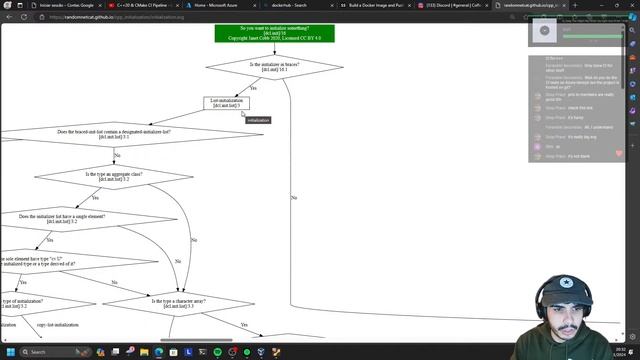Open the Edge profile icon at top left

(7, 5)
